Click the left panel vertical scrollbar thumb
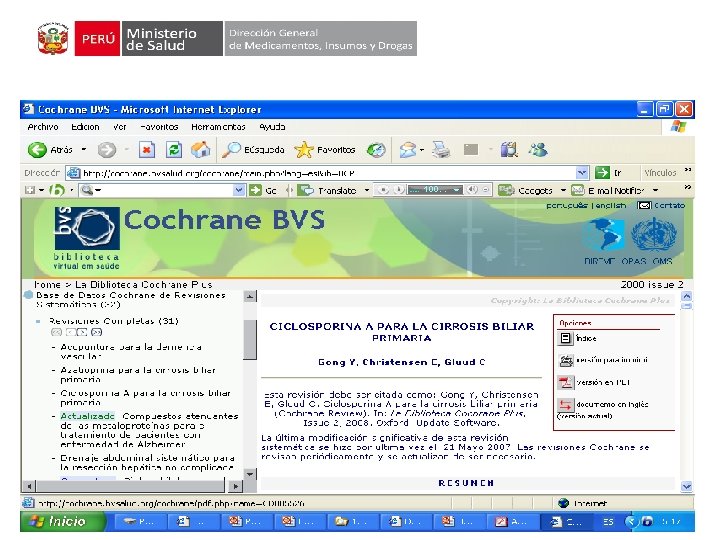This screenshot has width=720, height=540. click(250, 339)
